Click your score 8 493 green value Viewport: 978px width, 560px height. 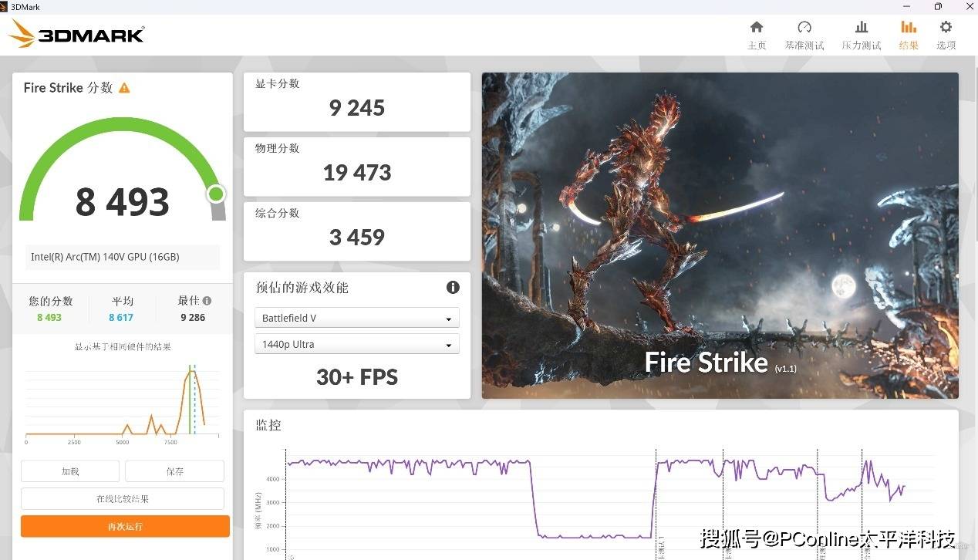click(49, 318)
